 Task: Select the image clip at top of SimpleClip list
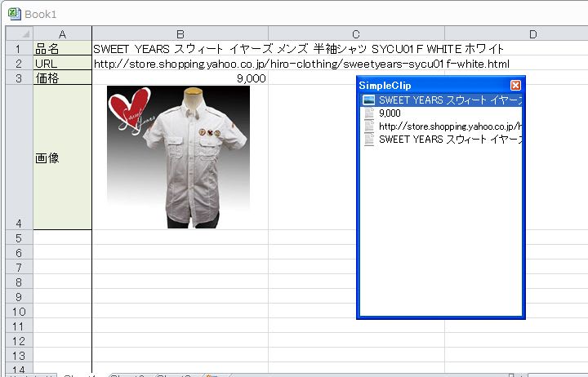[x=441, y=100]
